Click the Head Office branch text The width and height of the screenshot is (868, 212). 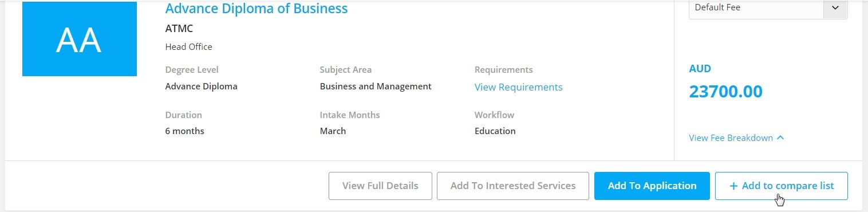tap(188, 47)
